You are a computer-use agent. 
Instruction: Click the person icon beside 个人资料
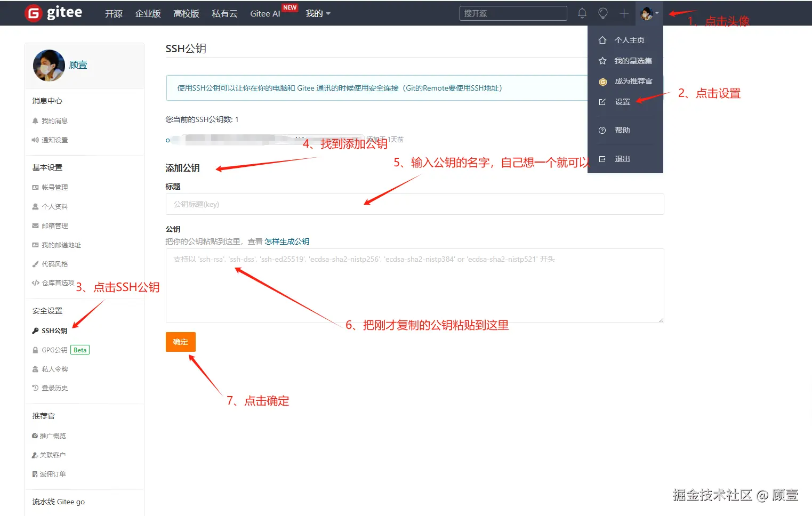pos(35,207)
